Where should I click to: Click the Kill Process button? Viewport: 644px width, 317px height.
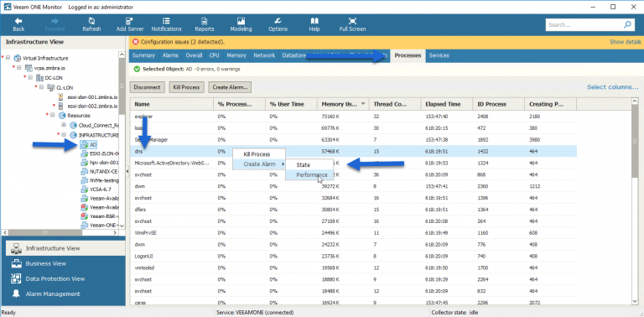(x=186, y=87)
